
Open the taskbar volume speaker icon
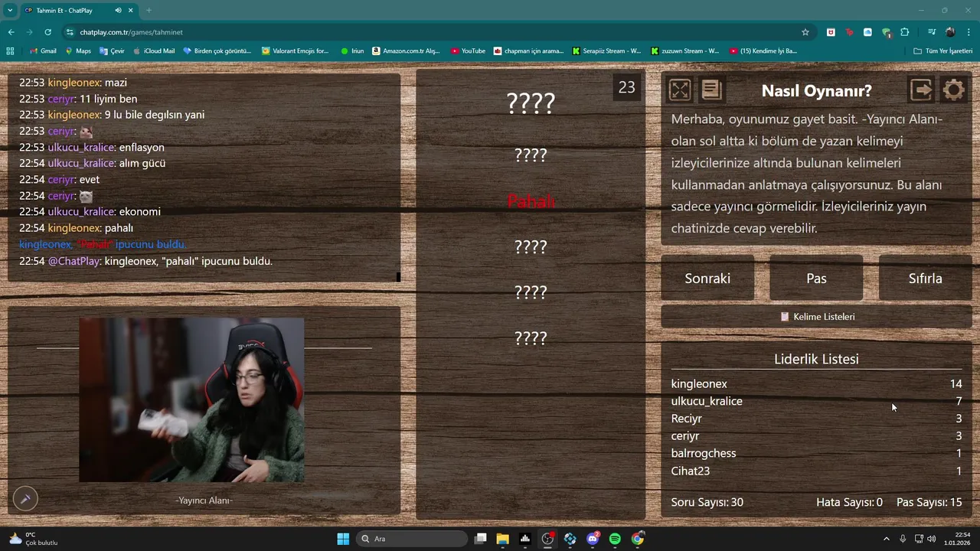click(931, 539)
